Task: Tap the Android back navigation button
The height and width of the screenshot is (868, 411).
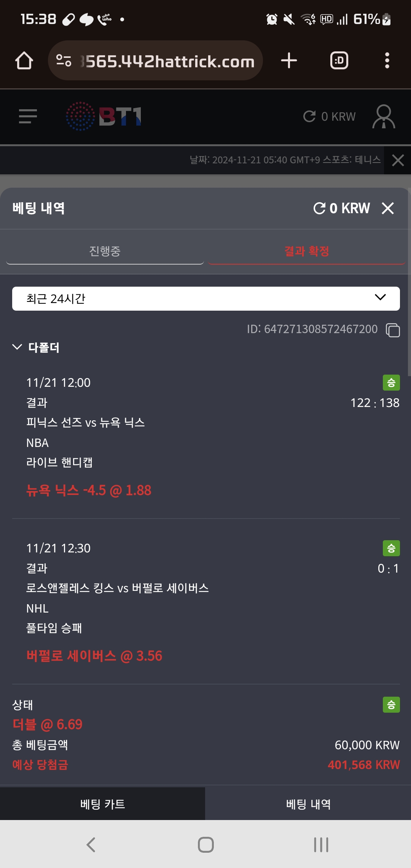Action: point(91,844)
